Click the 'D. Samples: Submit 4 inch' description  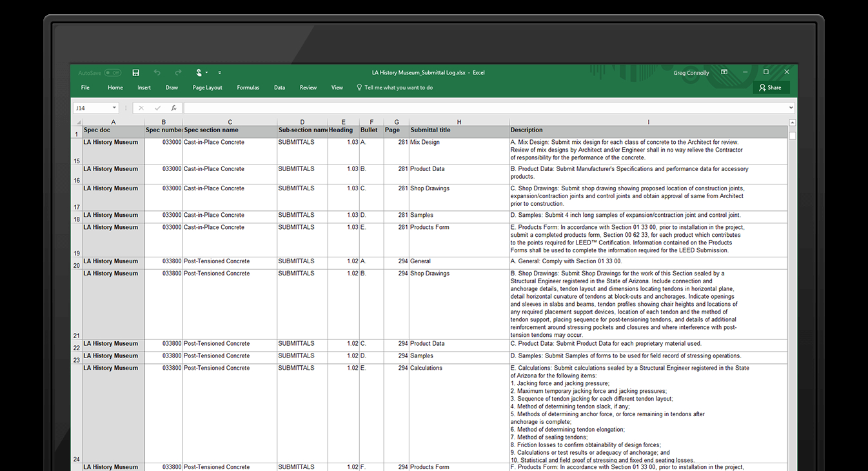pyautogui.click(x=649, y=217)
